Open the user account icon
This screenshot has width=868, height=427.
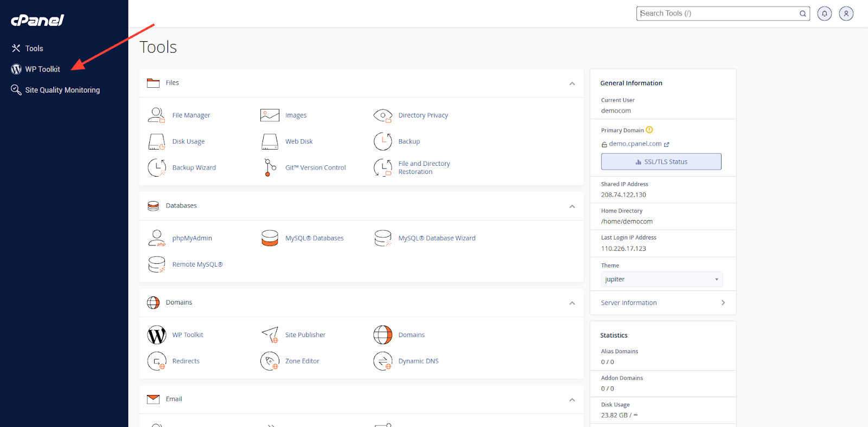(x=846, y=14)
